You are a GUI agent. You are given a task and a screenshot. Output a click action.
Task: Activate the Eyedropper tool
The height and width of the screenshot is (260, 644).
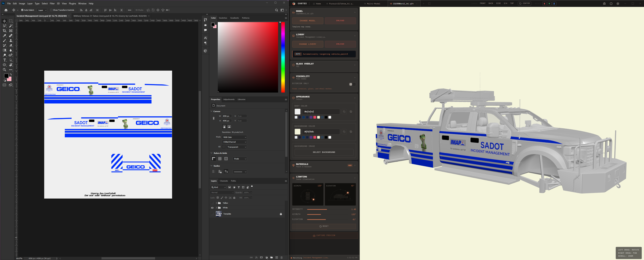pos(4,36)
